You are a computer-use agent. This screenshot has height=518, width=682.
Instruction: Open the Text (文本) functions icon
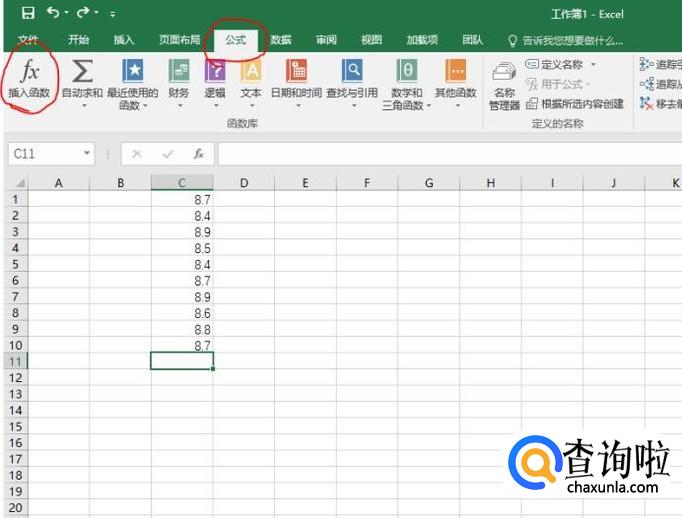[x=251, y=72]
